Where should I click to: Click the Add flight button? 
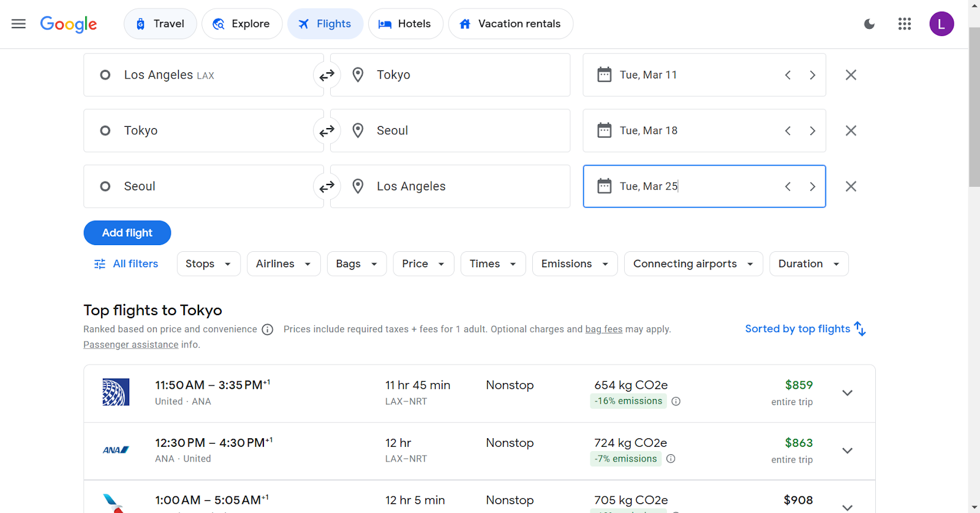click(x=127, y=233)
